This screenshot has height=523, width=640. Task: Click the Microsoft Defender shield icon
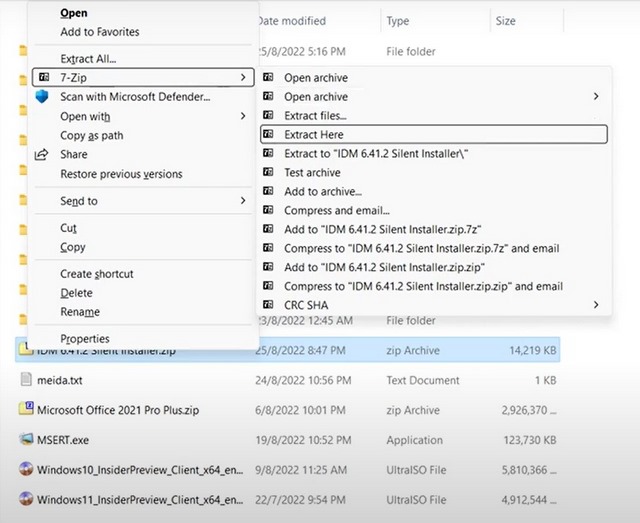41,96
